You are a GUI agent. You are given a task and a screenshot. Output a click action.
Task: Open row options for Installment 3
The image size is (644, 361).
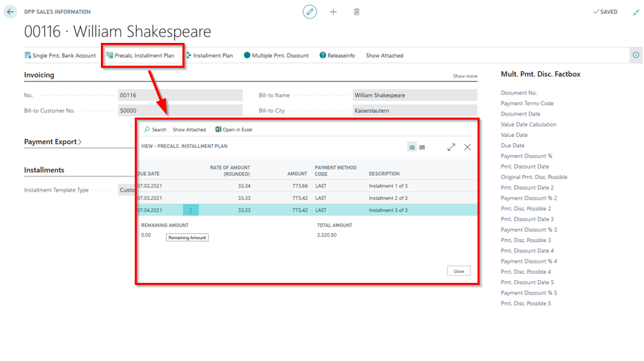[x=191, y=210]
